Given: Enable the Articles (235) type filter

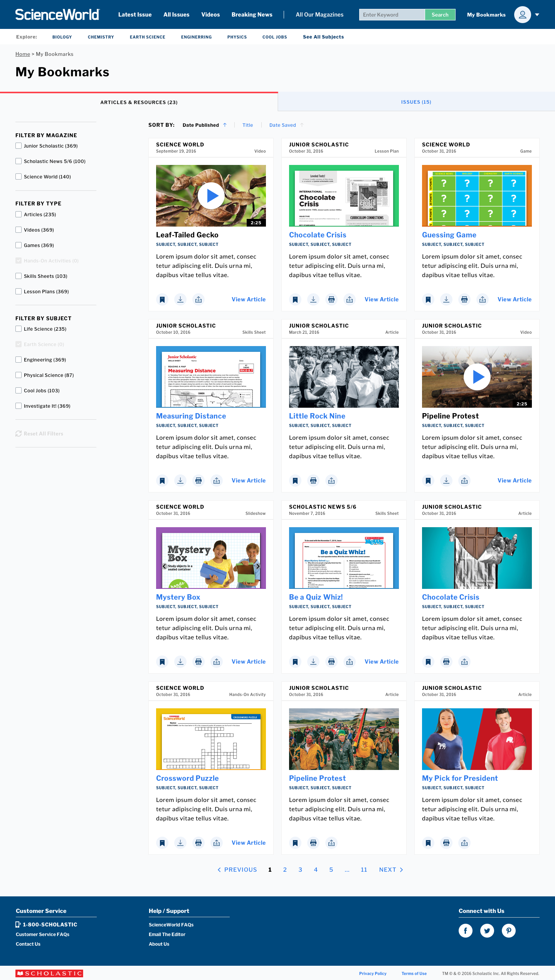Looking at the screenshot, I should [18, 214].
